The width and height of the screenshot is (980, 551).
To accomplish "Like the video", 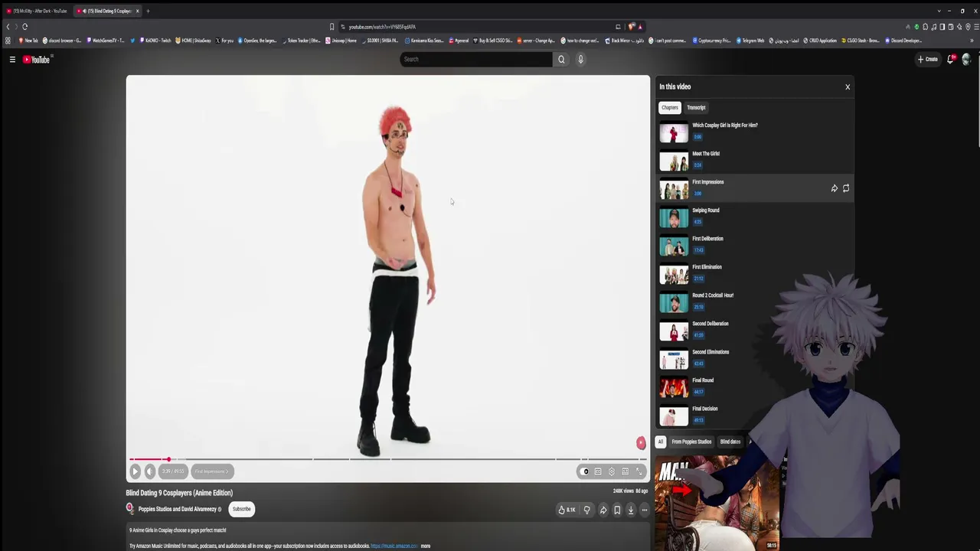I will click(x=567, y=510).
